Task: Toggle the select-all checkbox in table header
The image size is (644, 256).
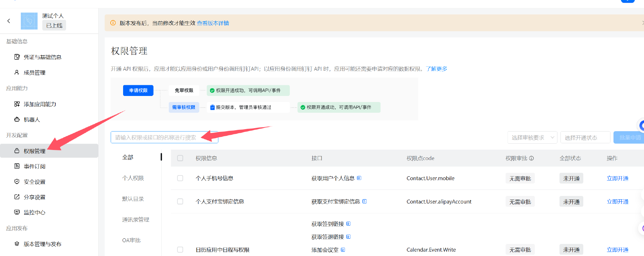Action: click(x=180, y=158)
